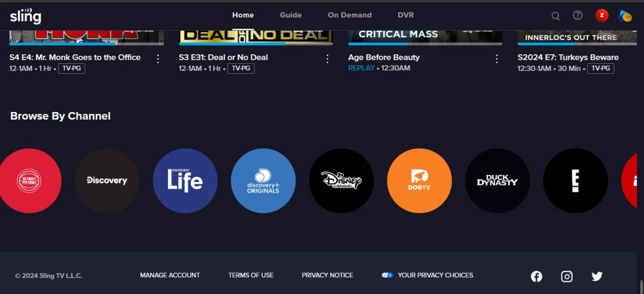This screenshot has width=644, height=294.
Task: Click the page vertical scrollbar thumb
Action: [x=640, y=286]
